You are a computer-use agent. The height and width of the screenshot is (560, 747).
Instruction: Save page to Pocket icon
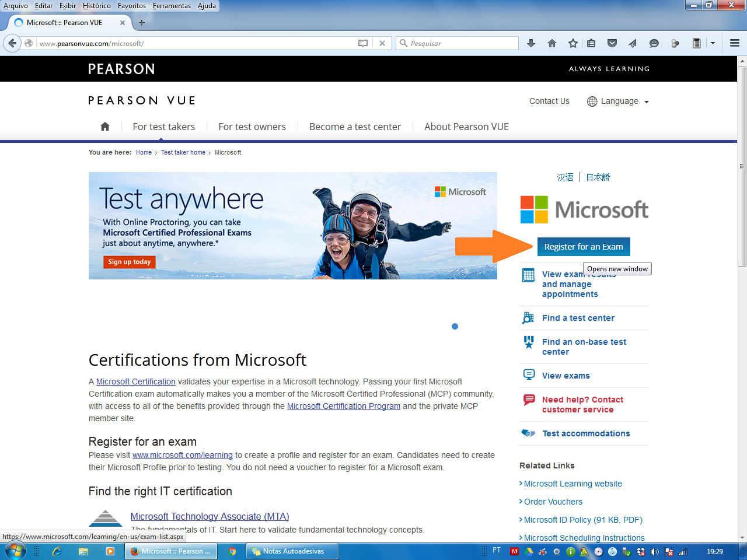tap(612, 43)
